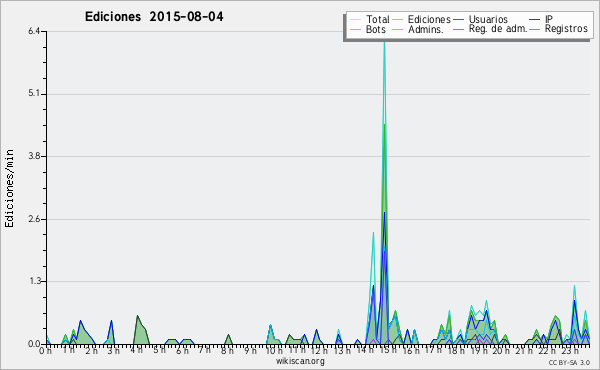Screen dimensions: 600x370
Task: Click the Registros legend label
Action: [x=566, y=29]
